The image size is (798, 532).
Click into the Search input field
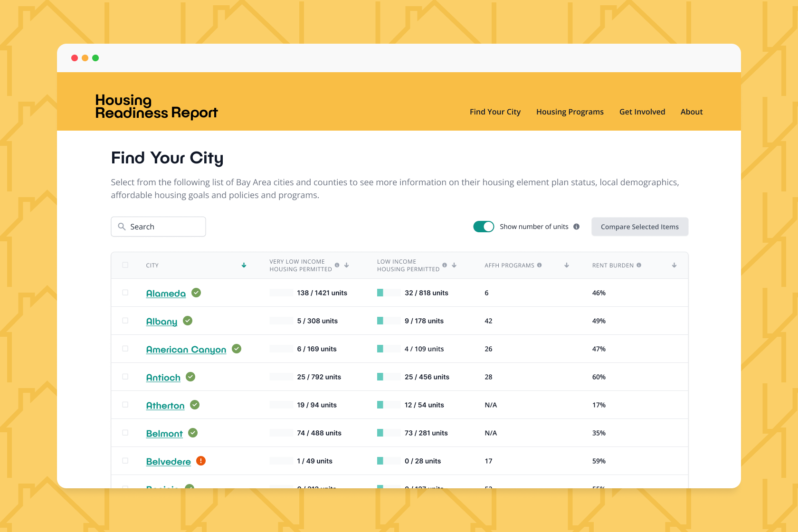click(x=158, y=227)
